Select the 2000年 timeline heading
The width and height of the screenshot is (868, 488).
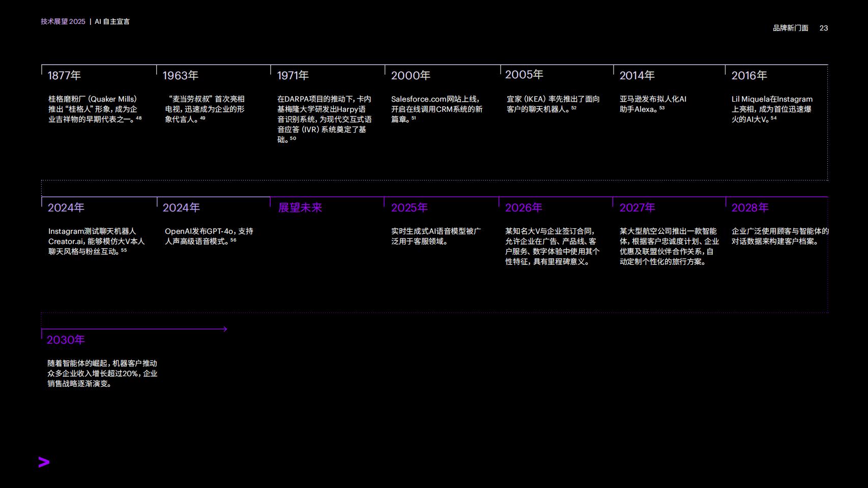pyautogui.click(x=411, y=75)
